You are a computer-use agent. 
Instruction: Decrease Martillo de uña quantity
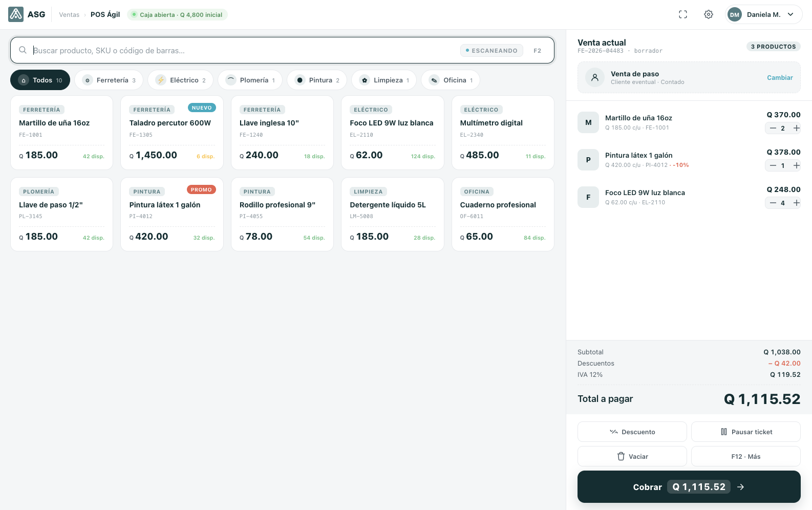point(773,128)
